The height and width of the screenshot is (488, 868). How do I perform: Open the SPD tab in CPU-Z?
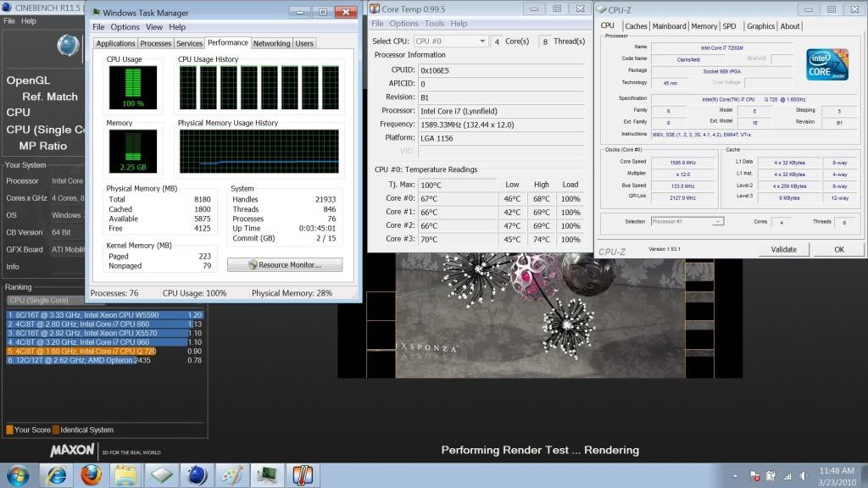click(730, 26)
